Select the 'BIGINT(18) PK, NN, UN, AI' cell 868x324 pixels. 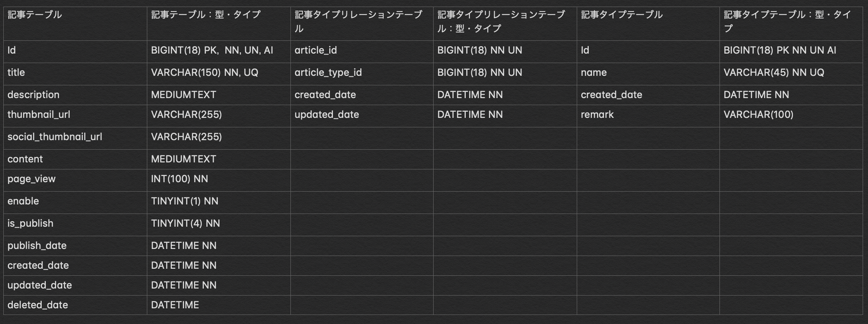coord(219,52)
